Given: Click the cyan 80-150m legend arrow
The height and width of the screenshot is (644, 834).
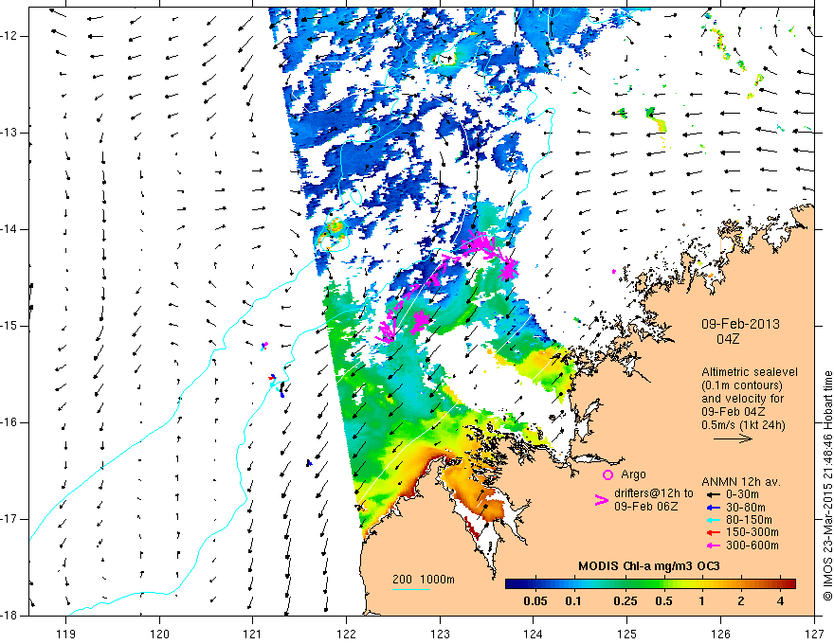Looking at the screenshot, I should point(713,520).
